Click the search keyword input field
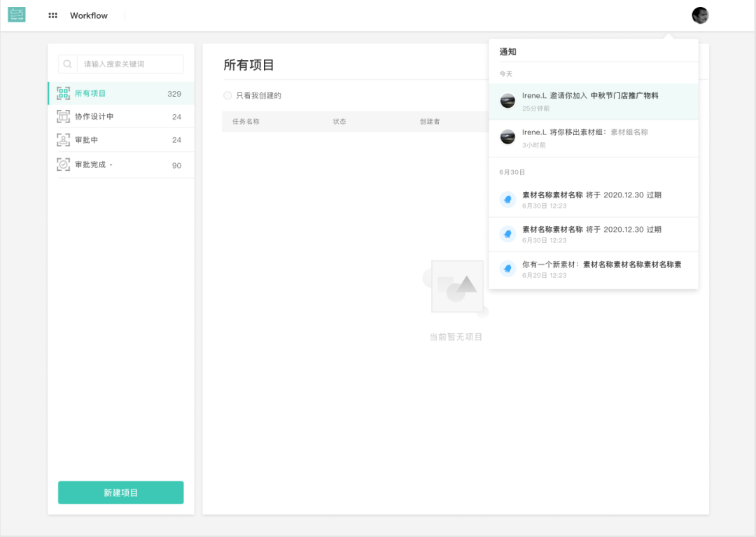Image resolution: width=756 pixels, height=537 pixels. click(x=130, y=64)
